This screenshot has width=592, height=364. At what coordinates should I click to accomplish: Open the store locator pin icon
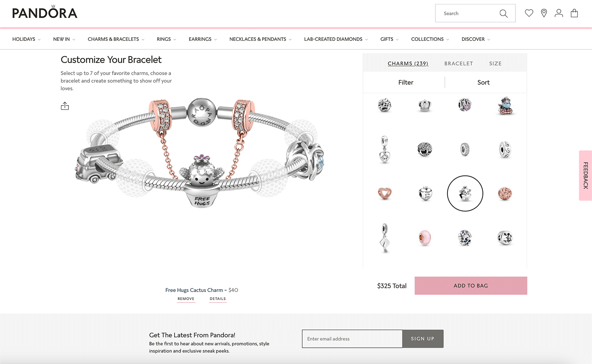coord(544,13)
